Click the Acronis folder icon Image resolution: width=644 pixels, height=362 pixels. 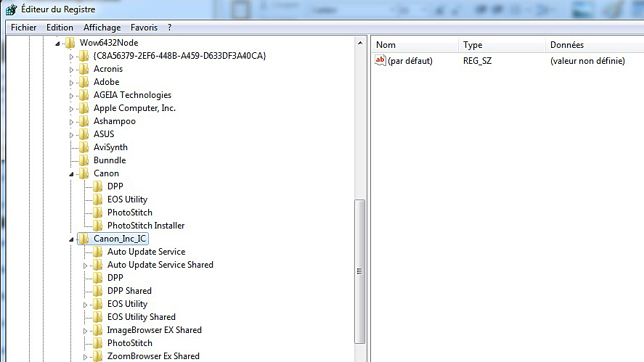tap(83, 69)
